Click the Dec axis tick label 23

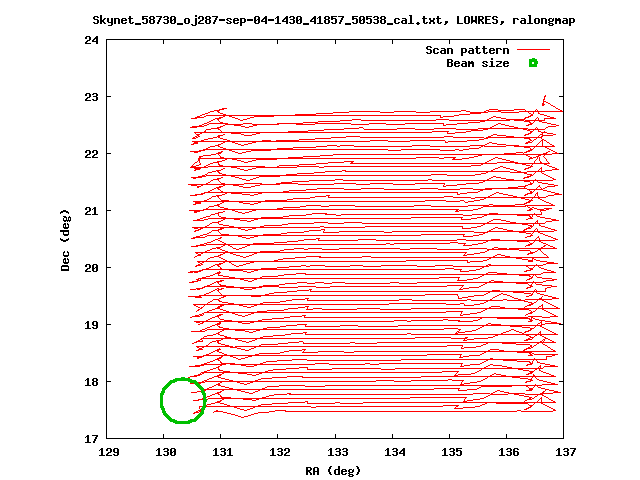91,97
